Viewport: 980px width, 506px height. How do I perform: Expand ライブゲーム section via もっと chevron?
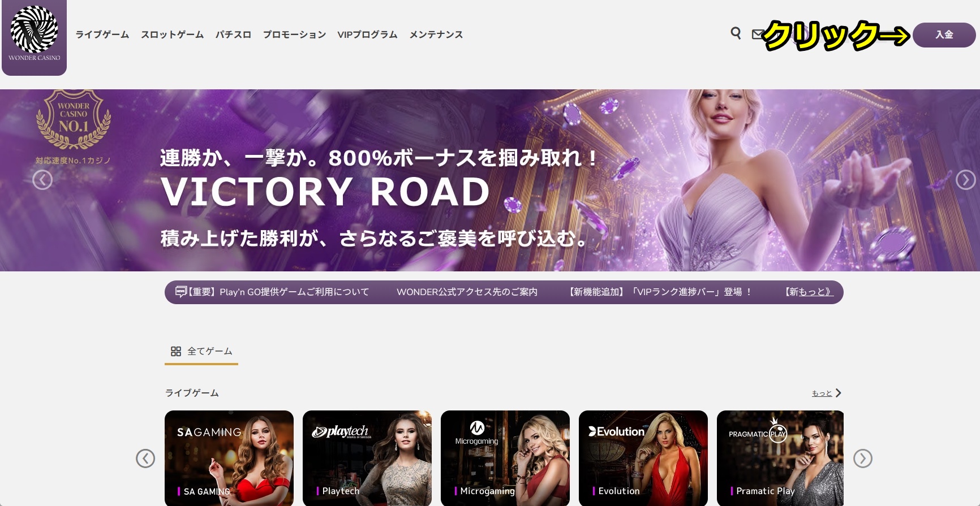pos(839,393)
